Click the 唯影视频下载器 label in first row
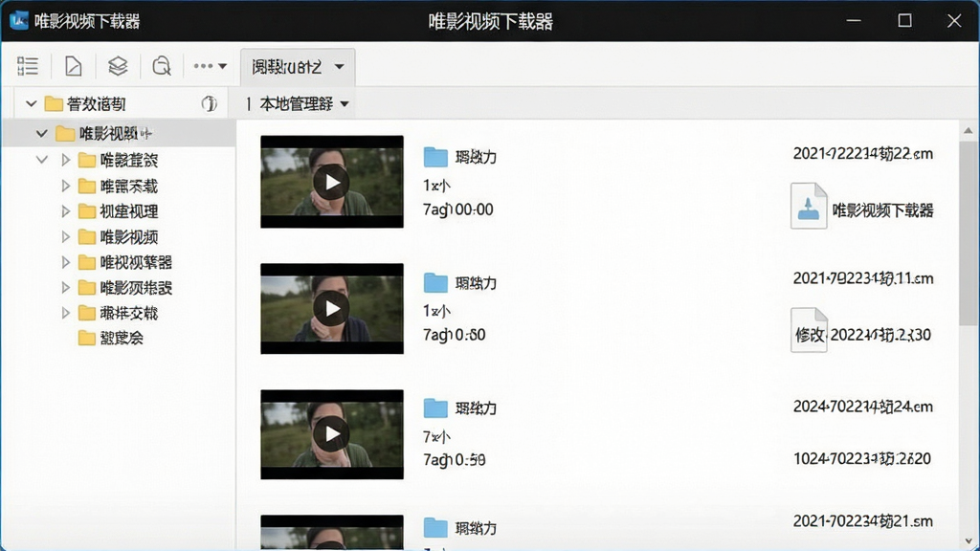The image size is (980, 551). point(882,210)
